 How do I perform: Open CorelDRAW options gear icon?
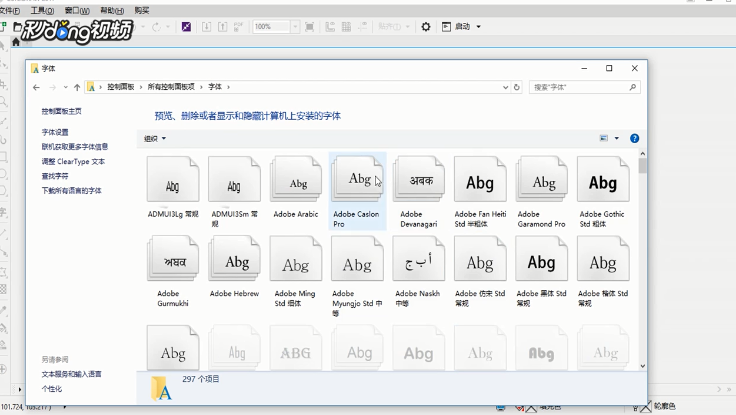(426, 27)
